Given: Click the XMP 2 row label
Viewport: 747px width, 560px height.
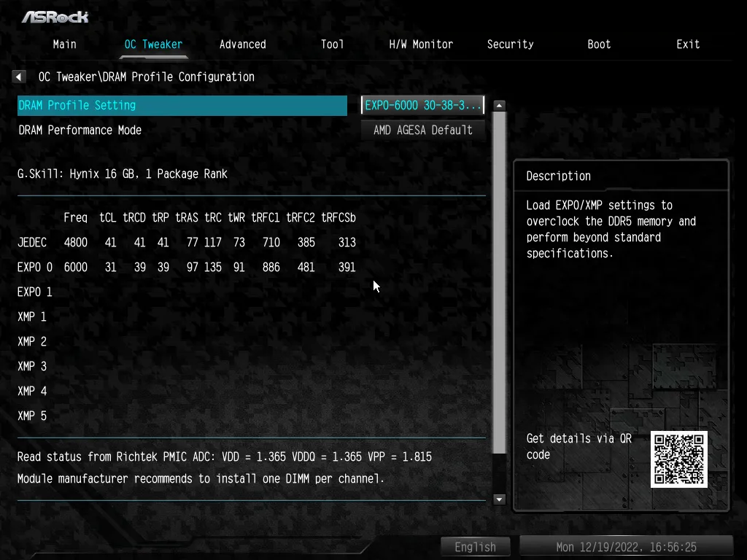Looking at the screenshot, I should (32, 341).
